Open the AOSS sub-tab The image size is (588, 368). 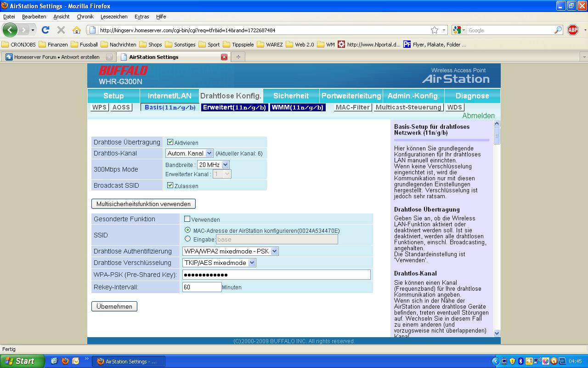pyautogui.click(x=121, y=107)
